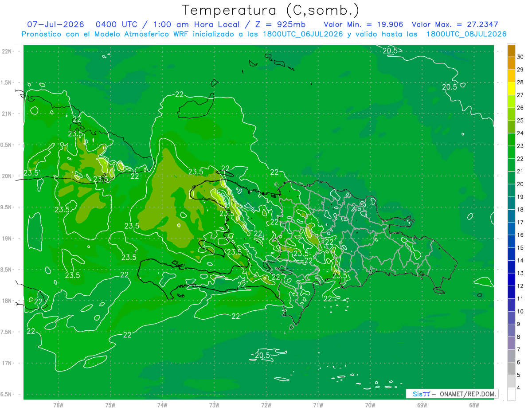532x411 pixels.
Task: Click the '72W' longitude axis label
Action: coord(266,405)
